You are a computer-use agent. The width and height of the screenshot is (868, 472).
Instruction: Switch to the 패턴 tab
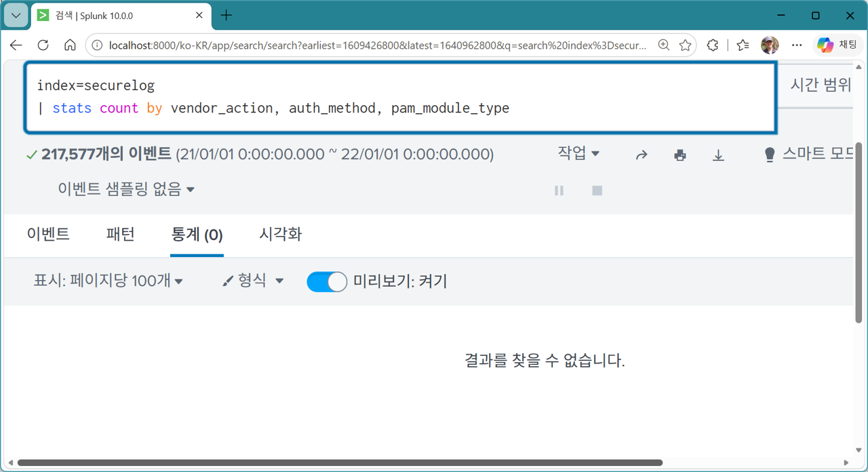(x=121, y=234)
